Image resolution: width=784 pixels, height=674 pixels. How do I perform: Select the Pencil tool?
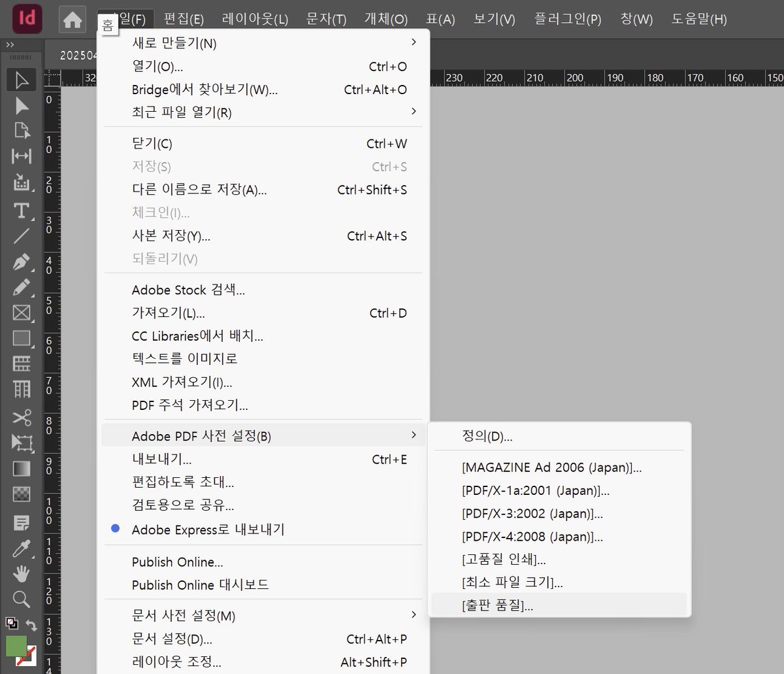click(22, 287)
